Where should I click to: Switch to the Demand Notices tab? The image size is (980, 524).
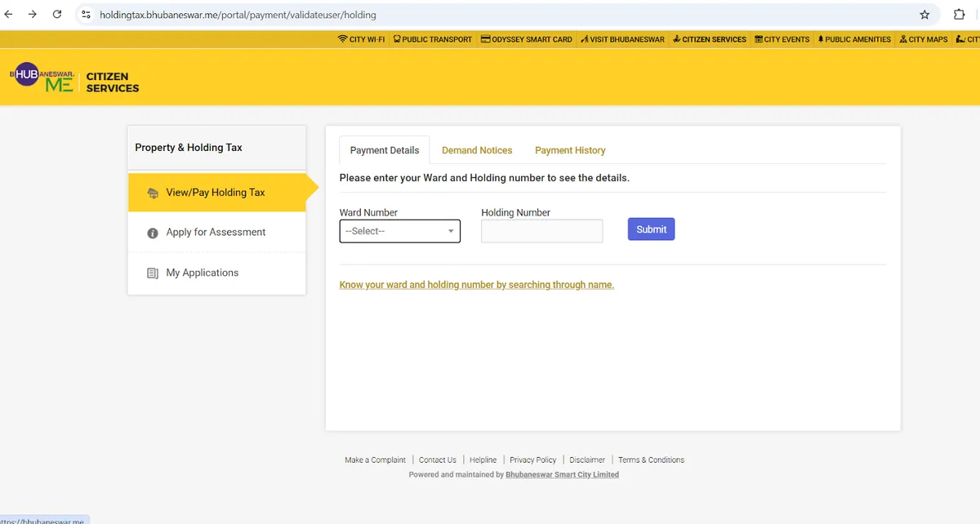[477, 150]
